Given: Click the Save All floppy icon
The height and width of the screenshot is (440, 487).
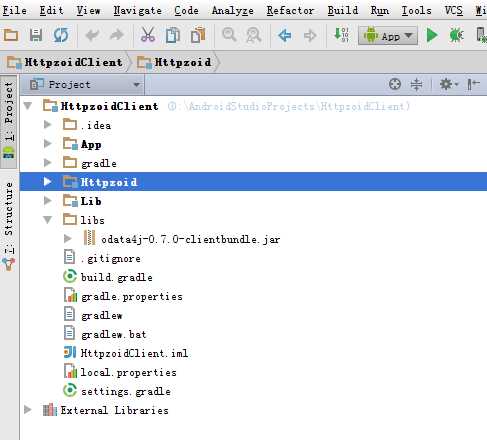Looking at the screenshot, I should click(x=36, y=35).
